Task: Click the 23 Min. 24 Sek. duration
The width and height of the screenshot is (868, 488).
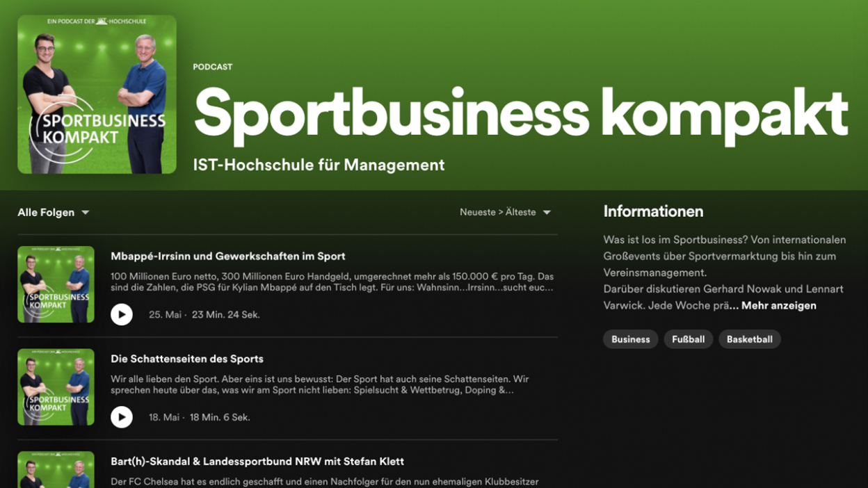Action: [x=226, y=315]
